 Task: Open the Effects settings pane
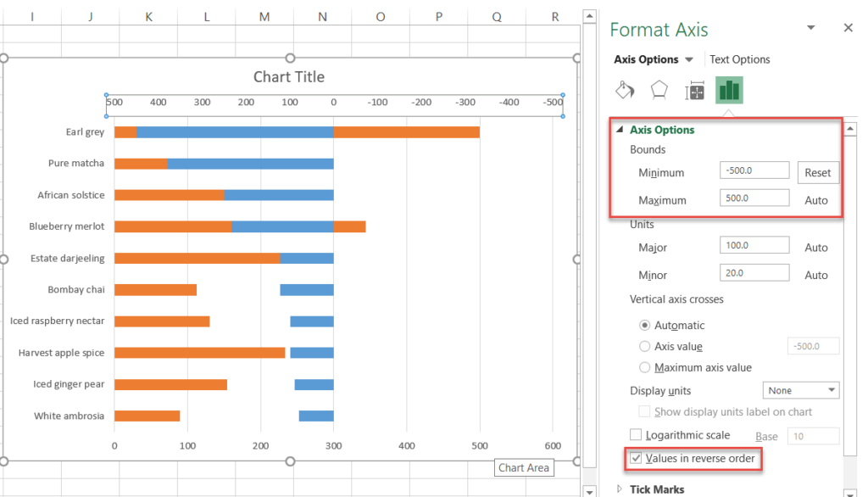tap(659, 88)
